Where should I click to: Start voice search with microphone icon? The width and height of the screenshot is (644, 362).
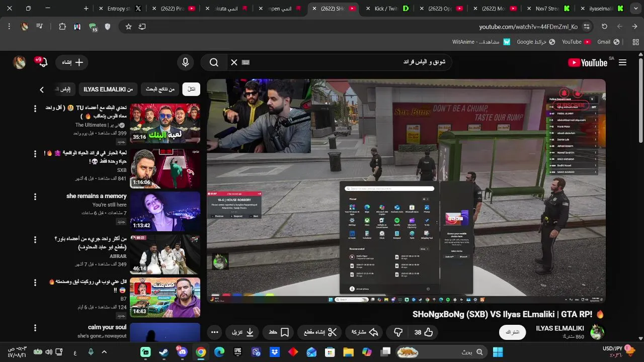click(186, 62)
